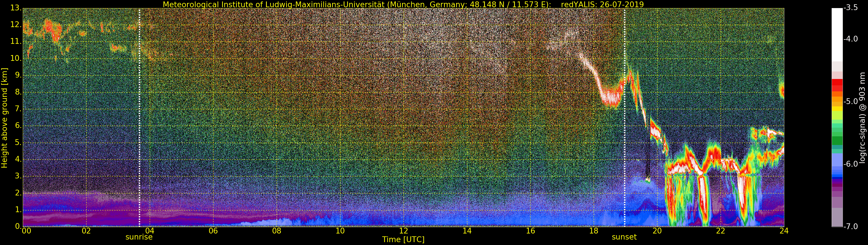
Task: Click the dotted white sunrise marker line
Action: coord(139,117)
